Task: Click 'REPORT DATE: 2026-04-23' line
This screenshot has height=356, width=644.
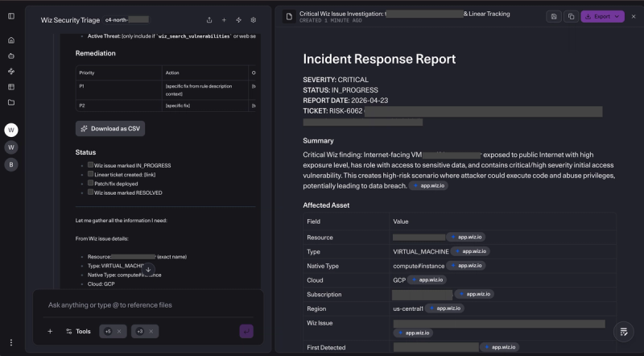Action: tap(345, 101)
